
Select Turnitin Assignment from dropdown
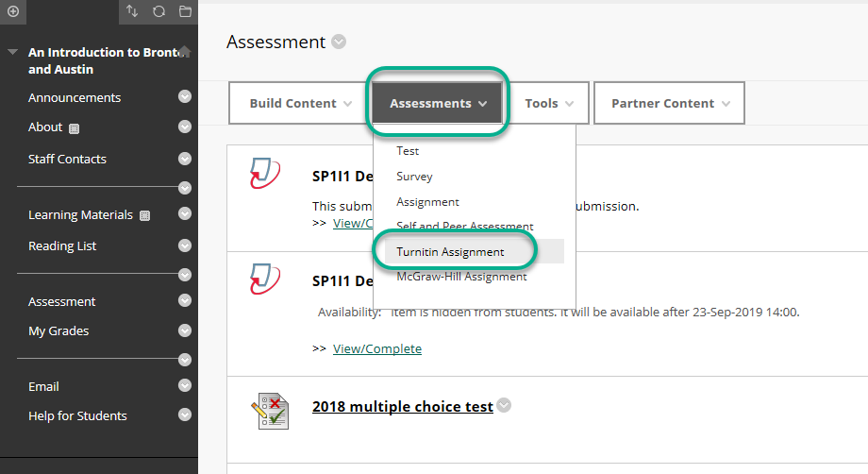(x=450, y=252)
